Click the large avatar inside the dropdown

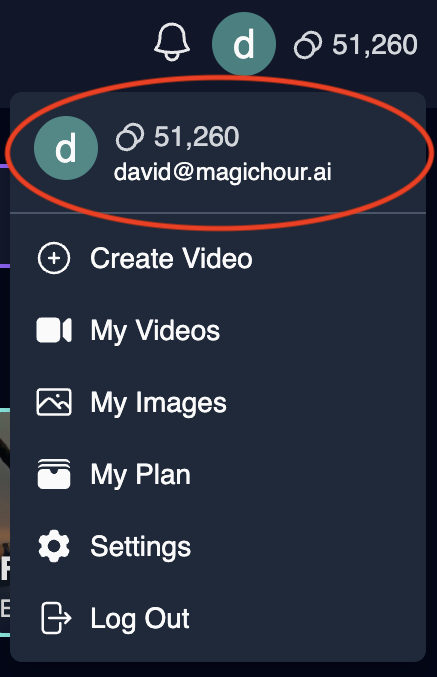66,148
